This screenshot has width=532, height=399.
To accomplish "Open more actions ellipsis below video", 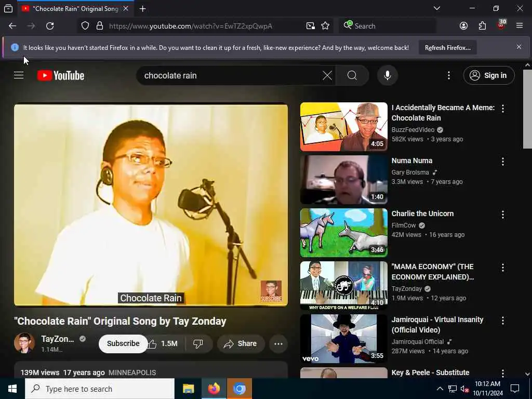I will [278, 344].
